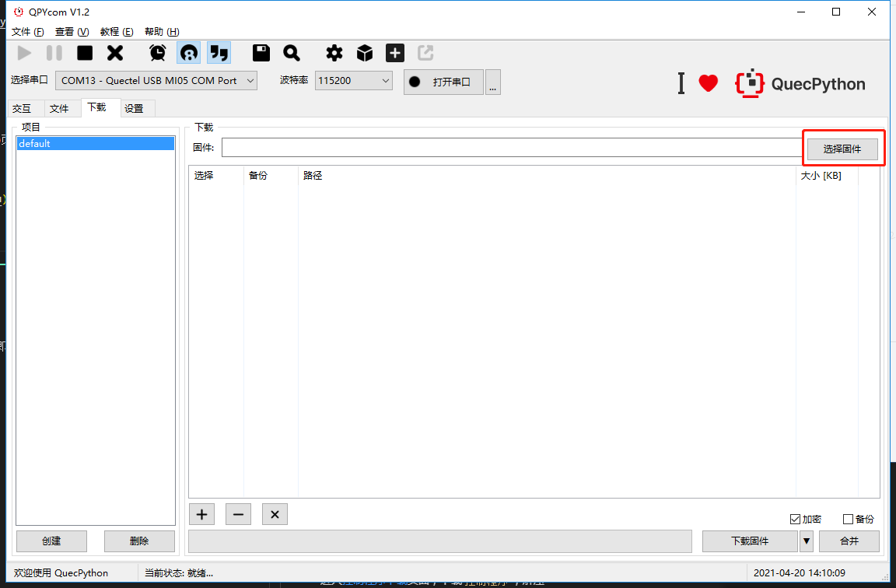Click the 3D cube package icon
The width and height of the screenshot is (896, 588).
(x=365, y=53)
